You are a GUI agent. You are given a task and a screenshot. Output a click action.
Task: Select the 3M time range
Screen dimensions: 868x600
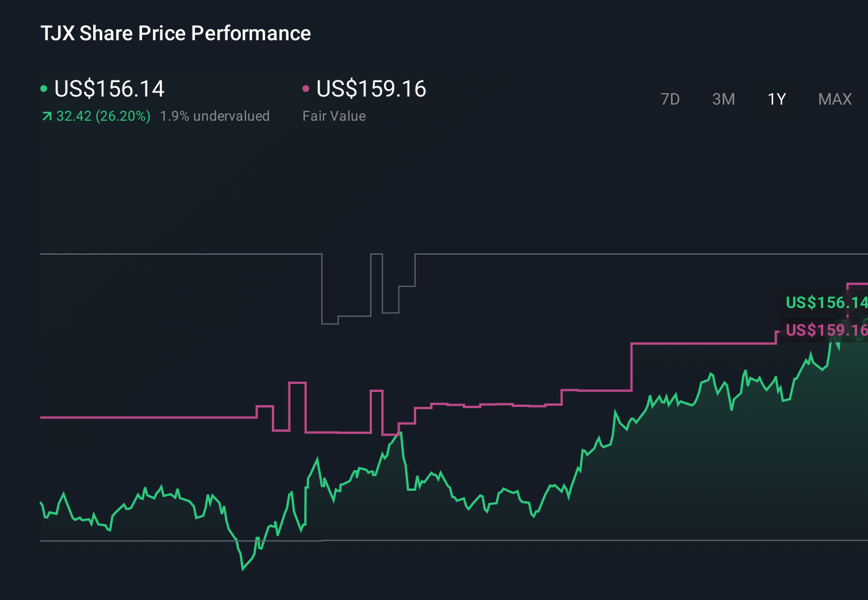pos(723,99)
